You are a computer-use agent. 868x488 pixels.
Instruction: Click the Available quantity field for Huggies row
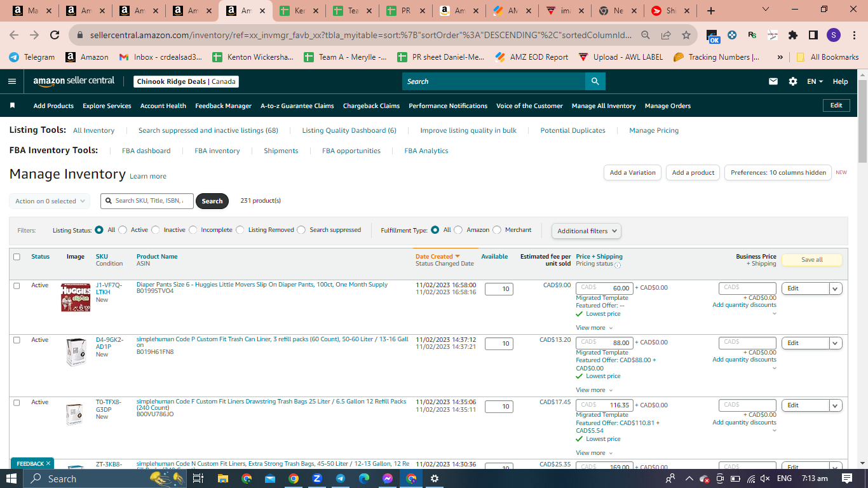click(x=499, y=289)
